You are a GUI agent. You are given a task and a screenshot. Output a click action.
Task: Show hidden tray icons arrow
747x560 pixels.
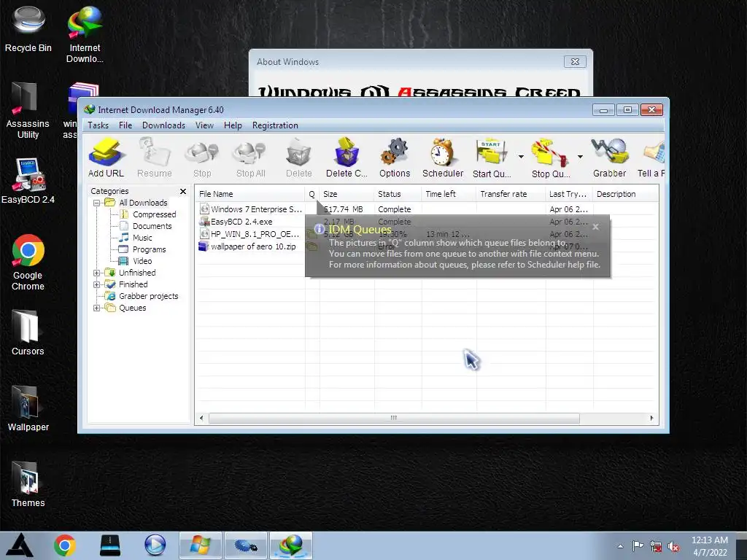pyautogui.click(x=620, y=546)
